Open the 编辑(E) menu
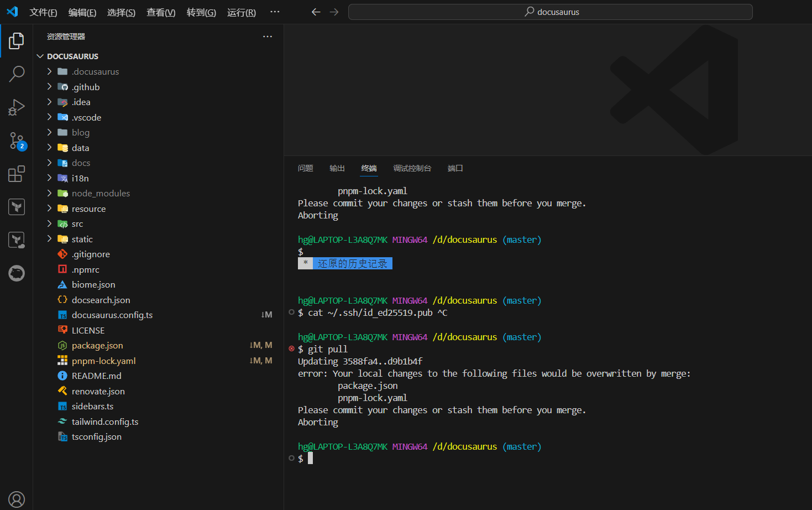812x510 pixels. point(82,12)
